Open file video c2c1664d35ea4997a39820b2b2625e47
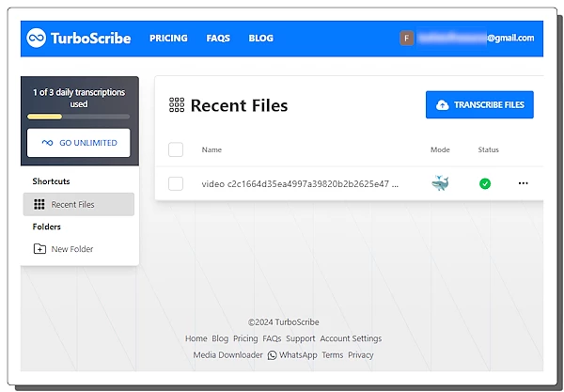 pos(300,184)
